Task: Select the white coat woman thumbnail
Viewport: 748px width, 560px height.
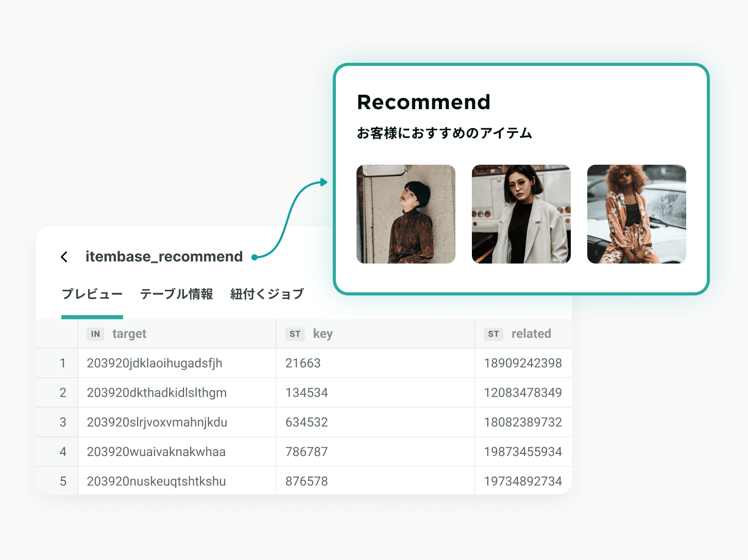Action: coord(521,214)
